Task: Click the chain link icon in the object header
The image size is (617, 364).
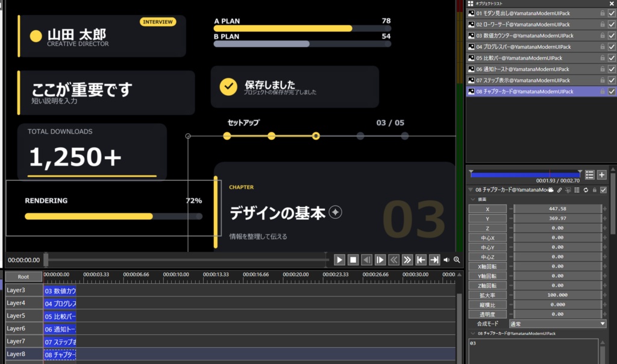Action: tap(559, 190)
